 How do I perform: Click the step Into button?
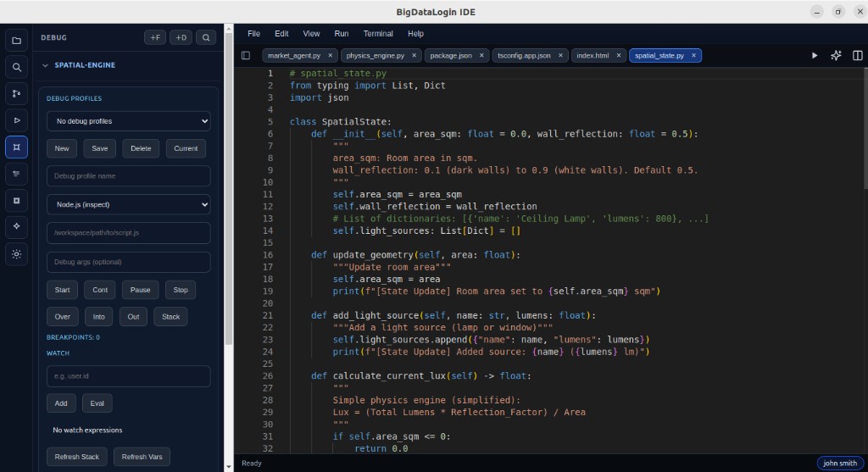(98, 317)
